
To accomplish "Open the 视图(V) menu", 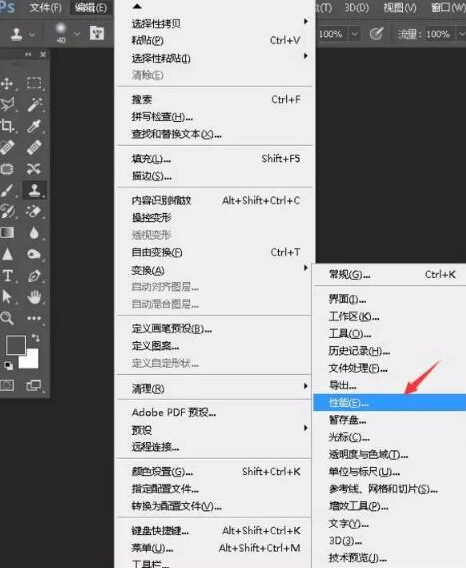I will point(400,7).
